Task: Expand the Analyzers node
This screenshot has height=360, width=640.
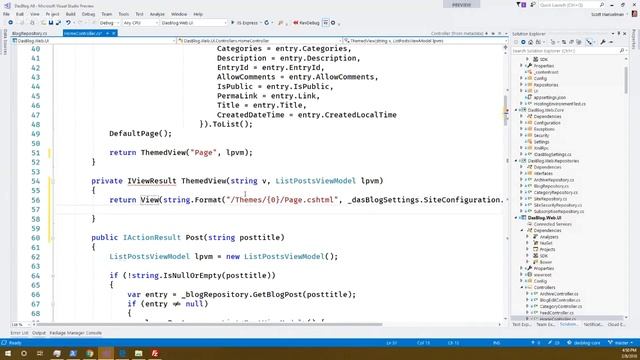Action: tap(528, 237)
